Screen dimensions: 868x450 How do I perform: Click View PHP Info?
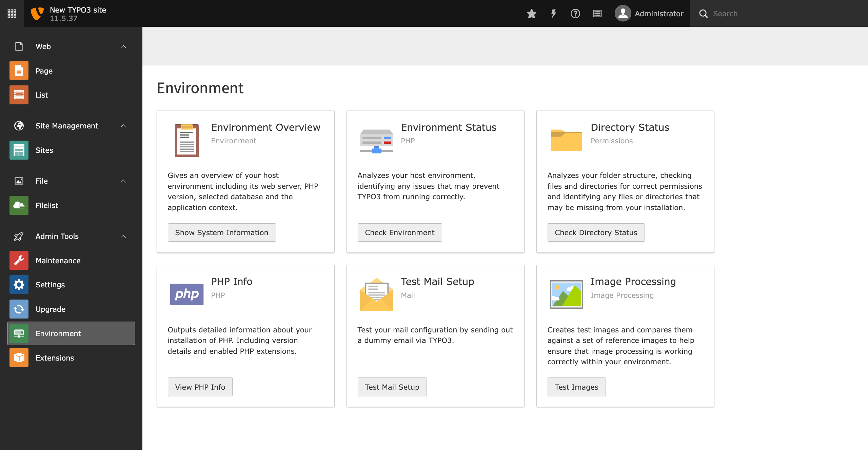click(200, 387)
